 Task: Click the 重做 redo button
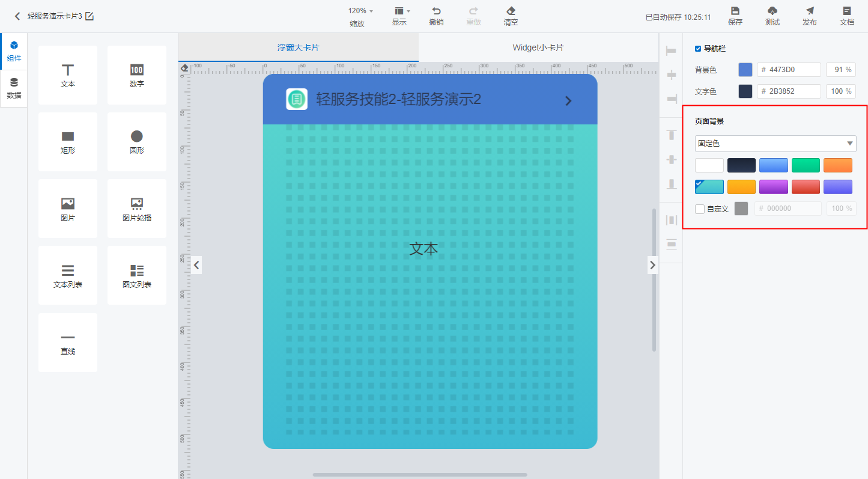473,17
